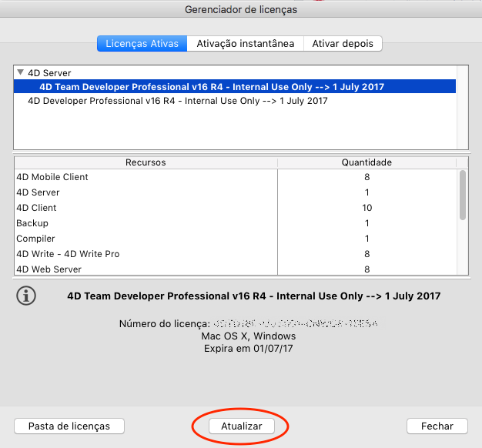
Task: Select 4D Developer Professional v16 R4 license
Action: 177,101
